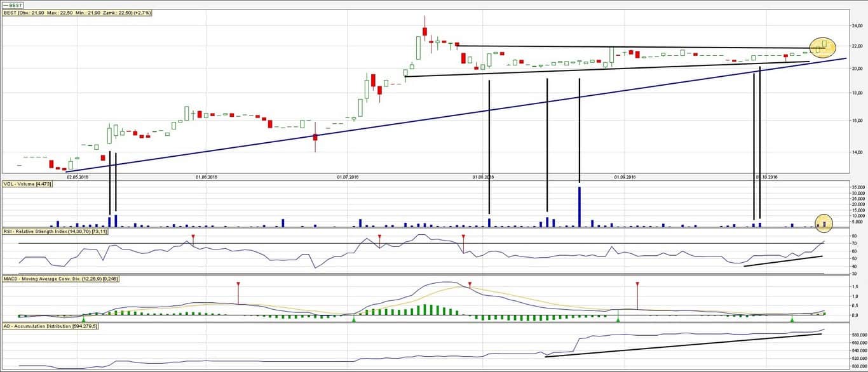Click the yellow highlighted circle in the volume panel

click(824, 222)
